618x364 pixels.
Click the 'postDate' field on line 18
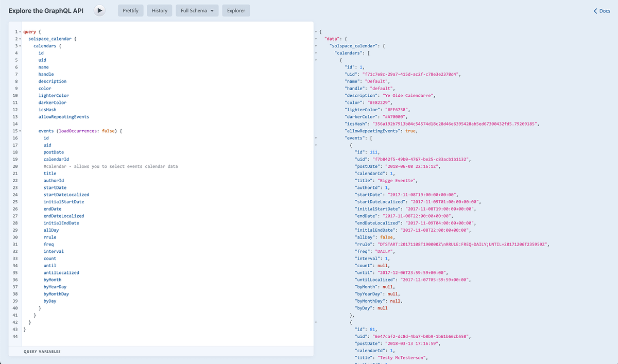point(54,152)
